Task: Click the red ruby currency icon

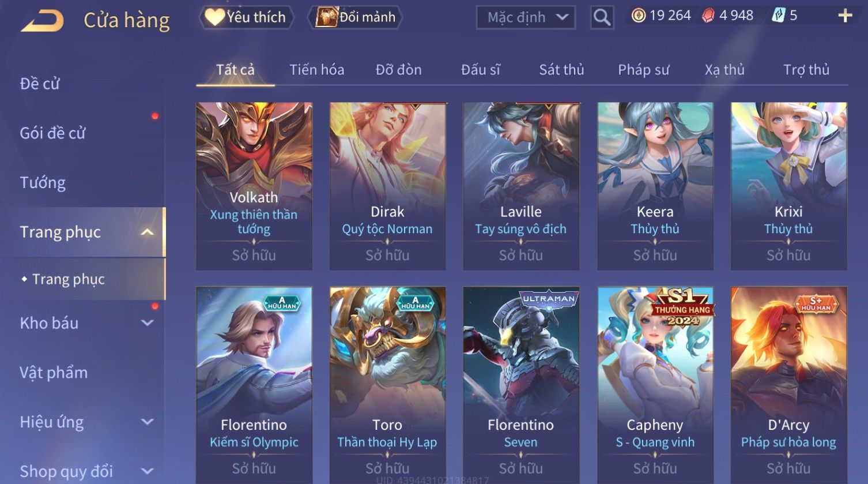Action: pyautogui.click(x=708, y=16)
